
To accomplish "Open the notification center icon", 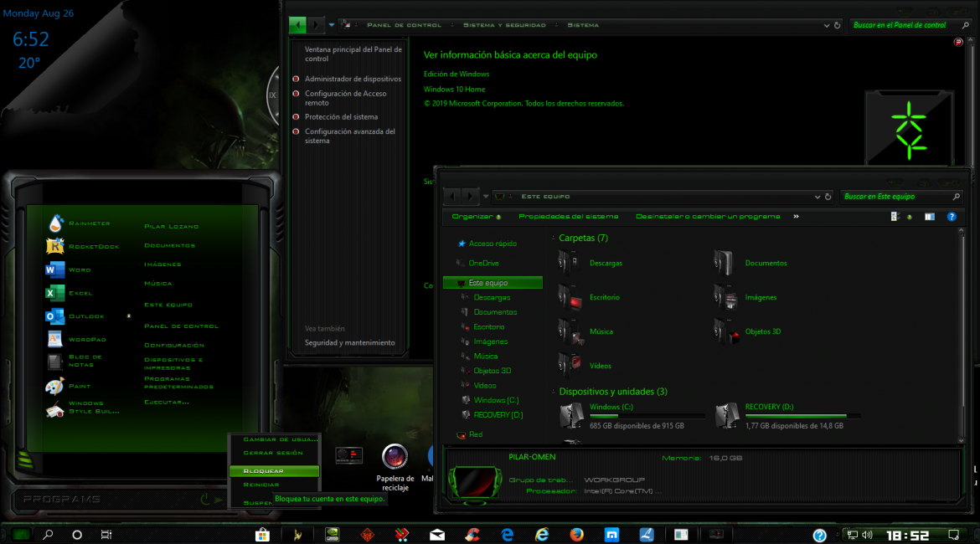I will 954,535.
